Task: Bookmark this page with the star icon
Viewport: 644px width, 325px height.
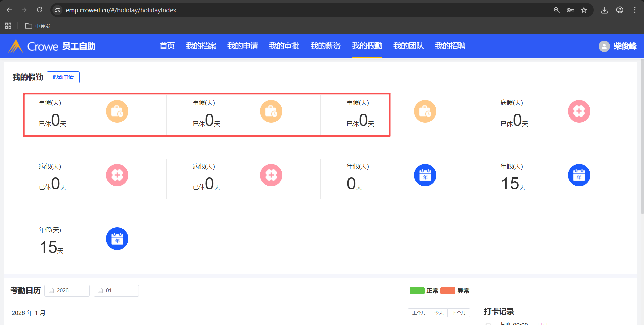Action: 584,10
